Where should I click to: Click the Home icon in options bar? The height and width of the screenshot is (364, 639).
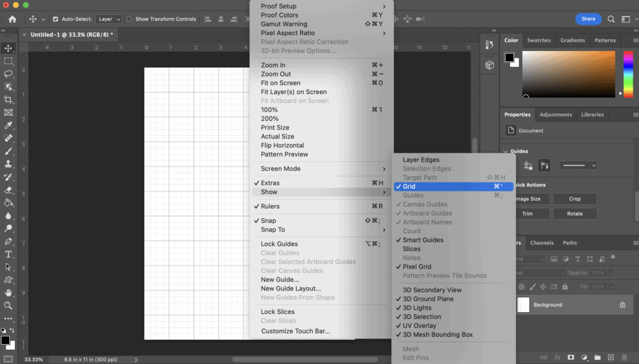tap(12, 19)
